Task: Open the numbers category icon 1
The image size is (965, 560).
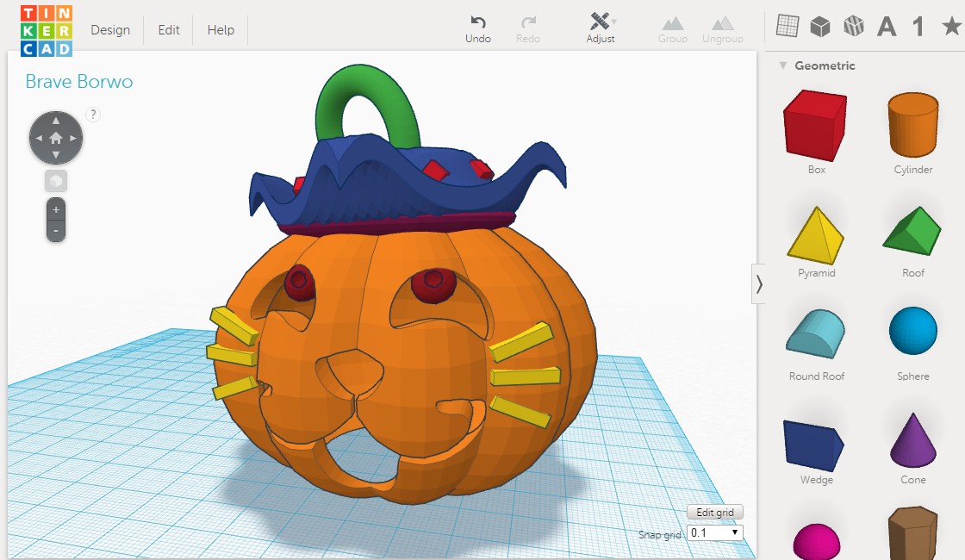Action: click(x=918, y=27)
